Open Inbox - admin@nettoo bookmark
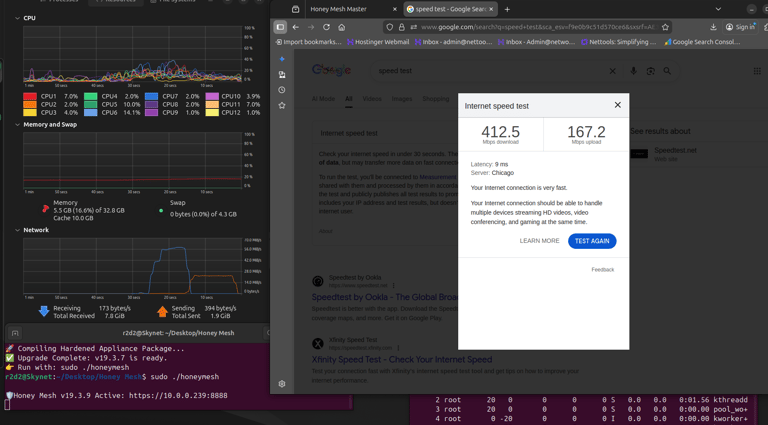This screenshot has width=768, height=425. (453, 42)
